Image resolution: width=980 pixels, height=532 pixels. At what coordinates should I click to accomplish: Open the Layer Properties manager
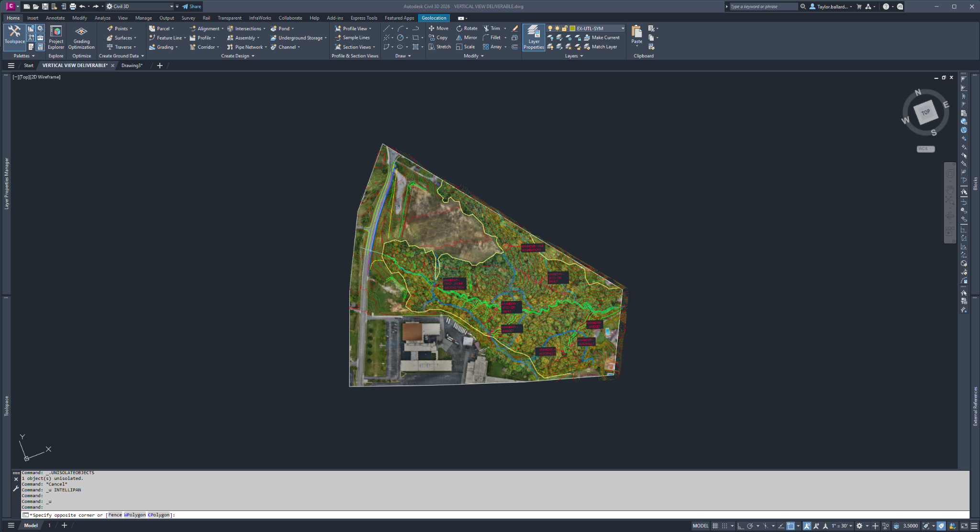(x=534, y=37)
